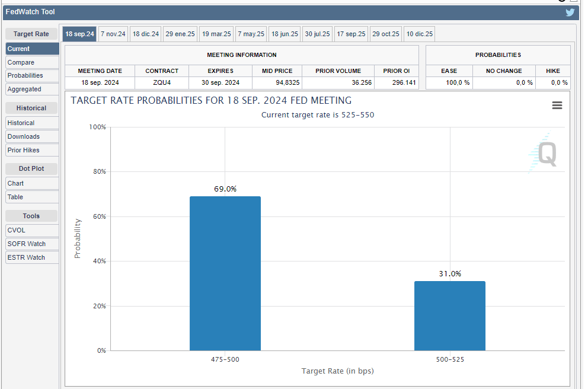Click Downloads in the Historical section
The image size is (588, 389).
31,136
